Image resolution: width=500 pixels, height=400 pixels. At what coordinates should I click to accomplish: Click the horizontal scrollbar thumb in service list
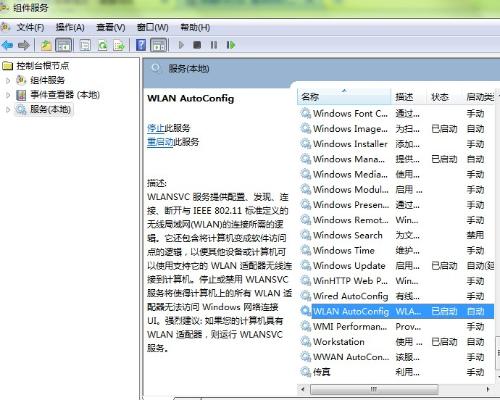[374, 389]
